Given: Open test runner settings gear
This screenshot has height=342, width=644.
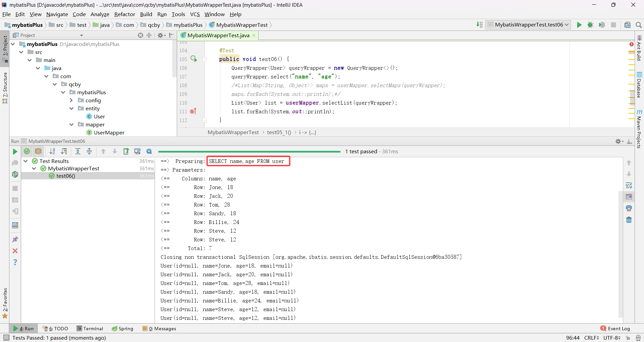Looking at the screenshot, I should [149, 152].
